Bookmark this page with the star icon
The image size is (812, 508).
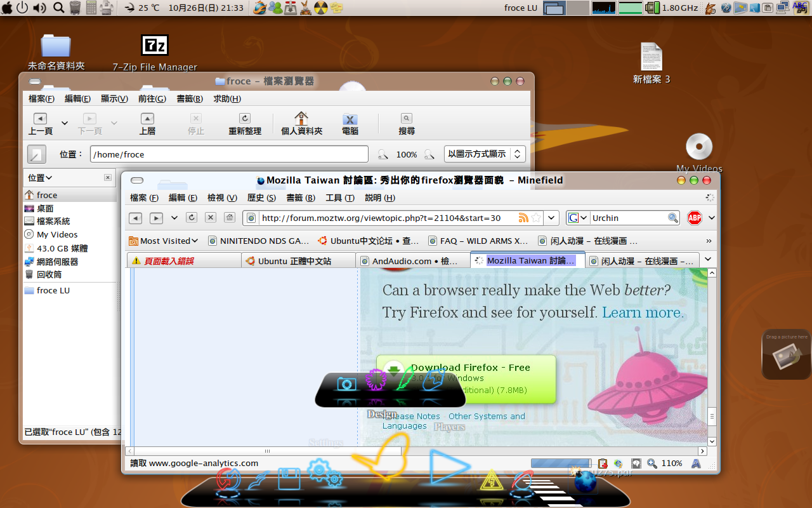click(536, 218)
